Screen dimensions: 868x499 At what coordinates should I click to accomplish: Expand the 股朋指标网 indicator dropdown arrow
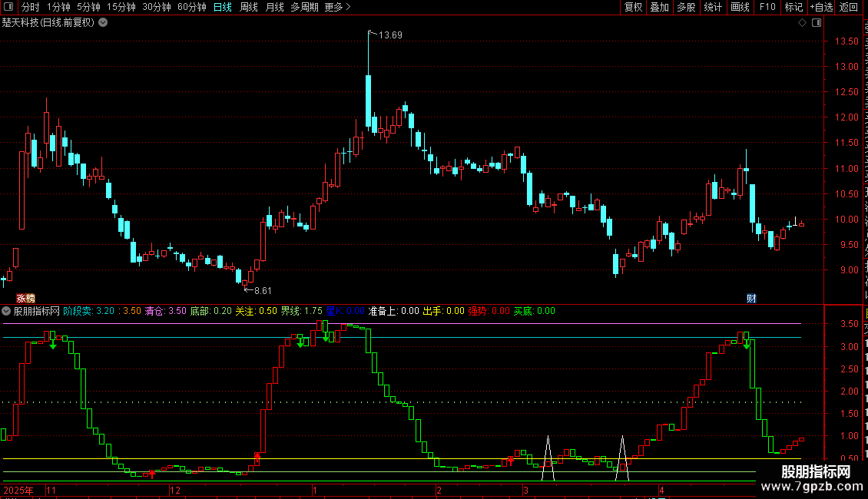6,311
